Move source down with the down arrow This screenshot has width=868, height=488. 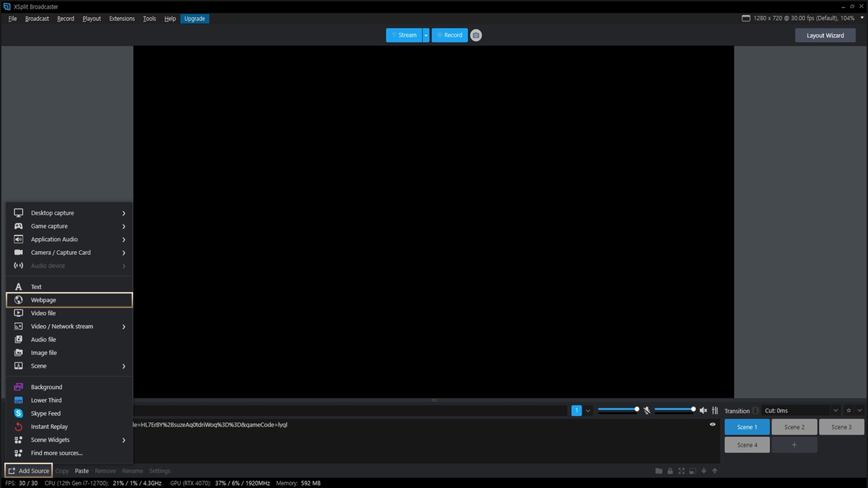coord(704,471)
